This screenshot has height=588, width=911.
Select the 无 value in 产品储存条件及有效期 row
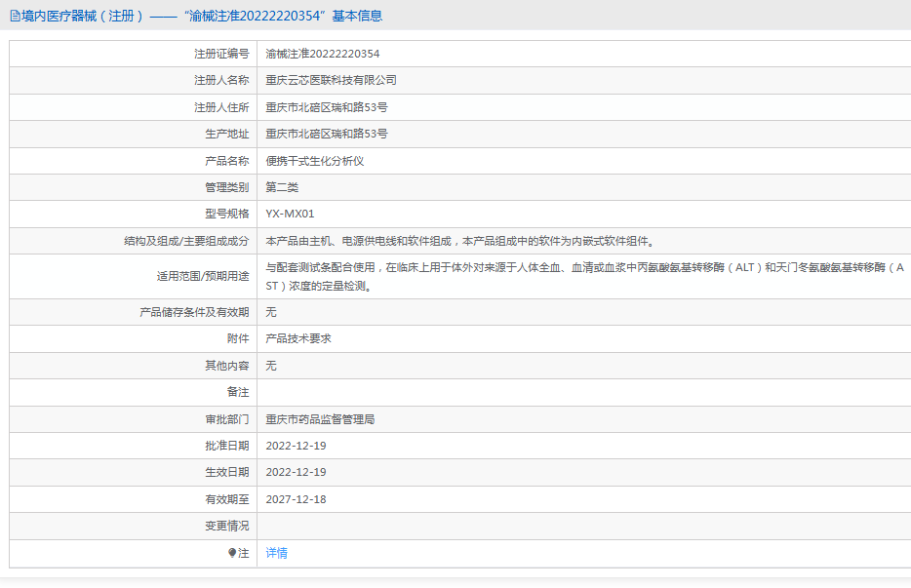coord(271,312)
